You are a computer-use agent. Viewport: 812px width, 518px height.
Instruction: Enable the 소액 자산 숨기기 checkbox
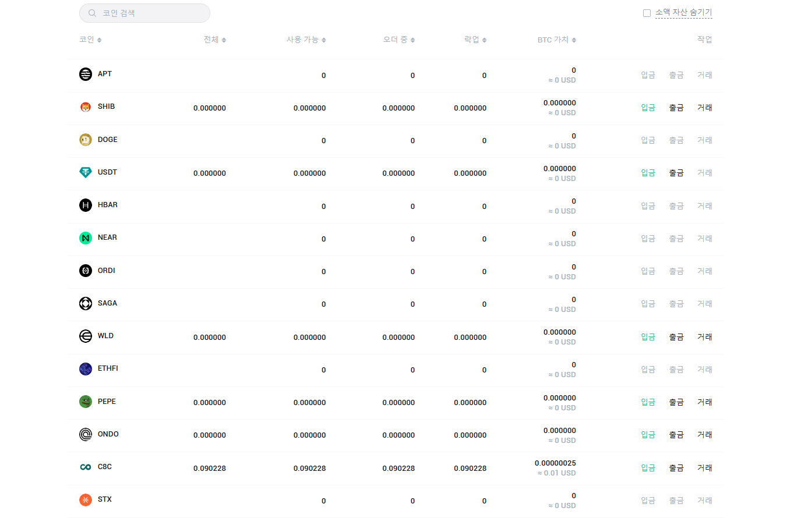click(x=647, y=13)
